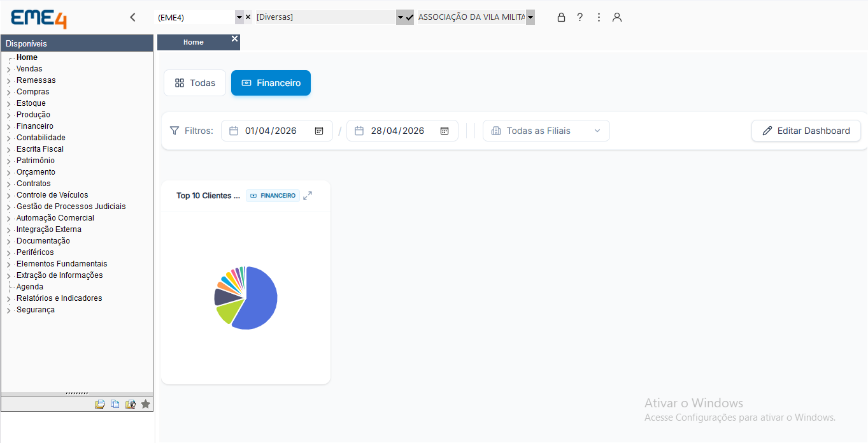Open the three-dot more options menu
Image resolution: width=868 pixels, height=443 pixels.
(x=599, y=17)
